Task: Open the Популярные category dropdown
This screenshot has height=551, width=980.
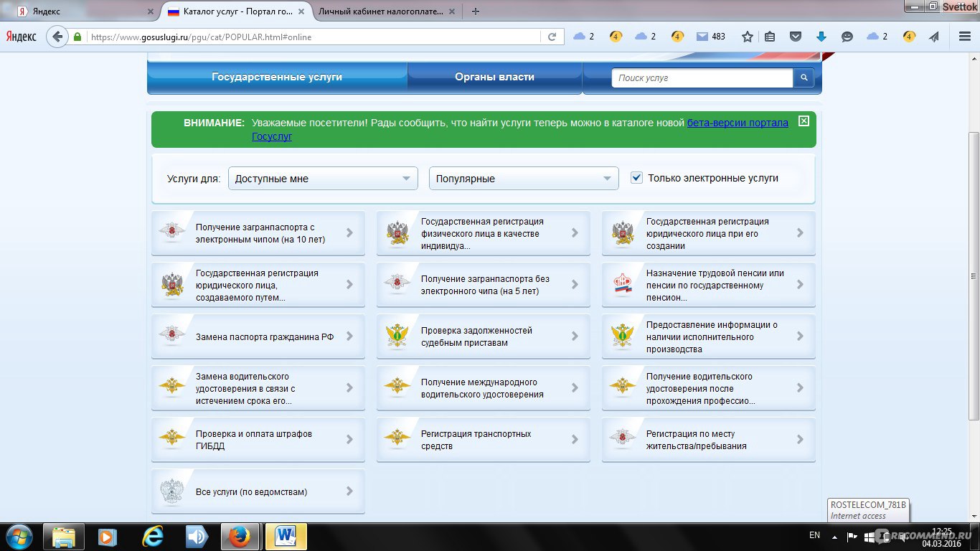Action: pos(524,179)
